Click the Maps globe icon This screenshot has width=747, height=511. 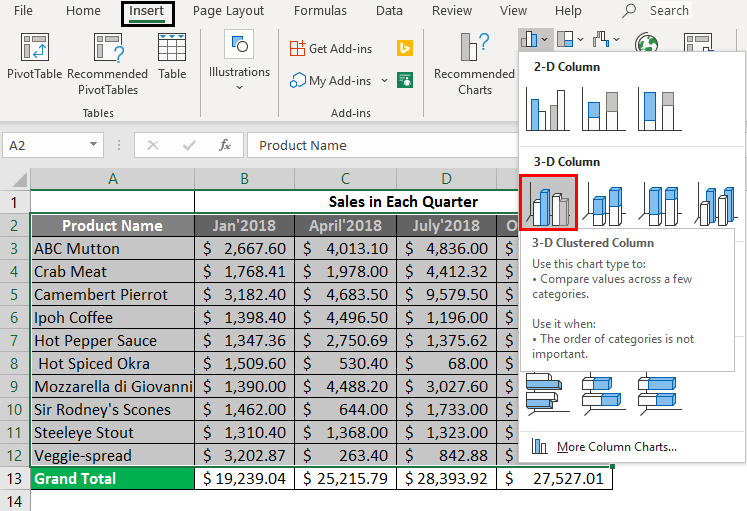pyautogui.click(x=646, y=44)
